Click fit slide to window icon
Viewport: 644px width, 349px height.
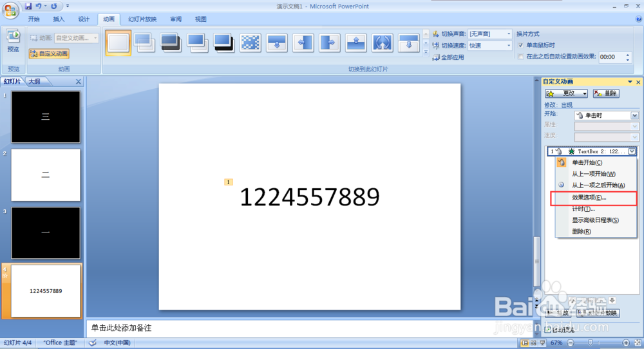click(638, 343)
